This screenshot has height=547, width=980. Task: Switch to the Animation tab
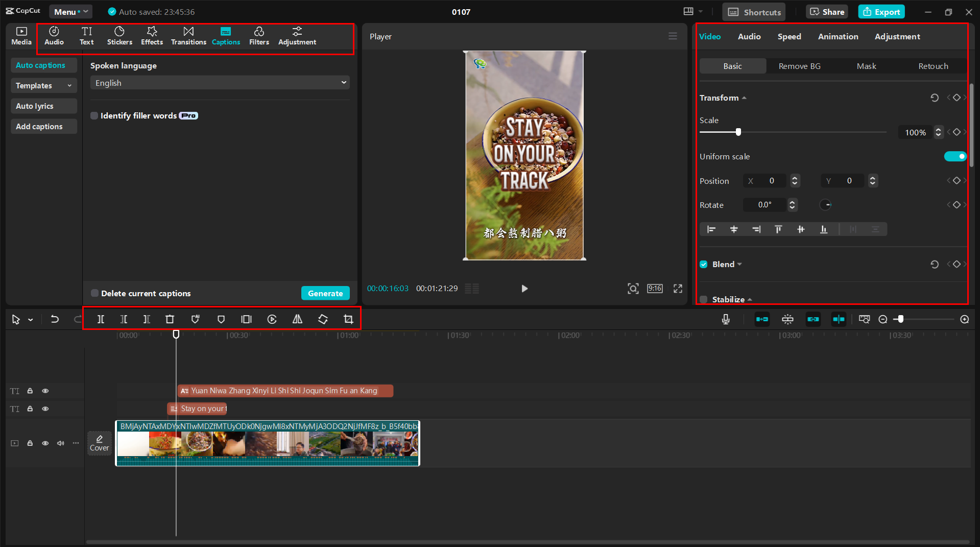tap(838, 36)
